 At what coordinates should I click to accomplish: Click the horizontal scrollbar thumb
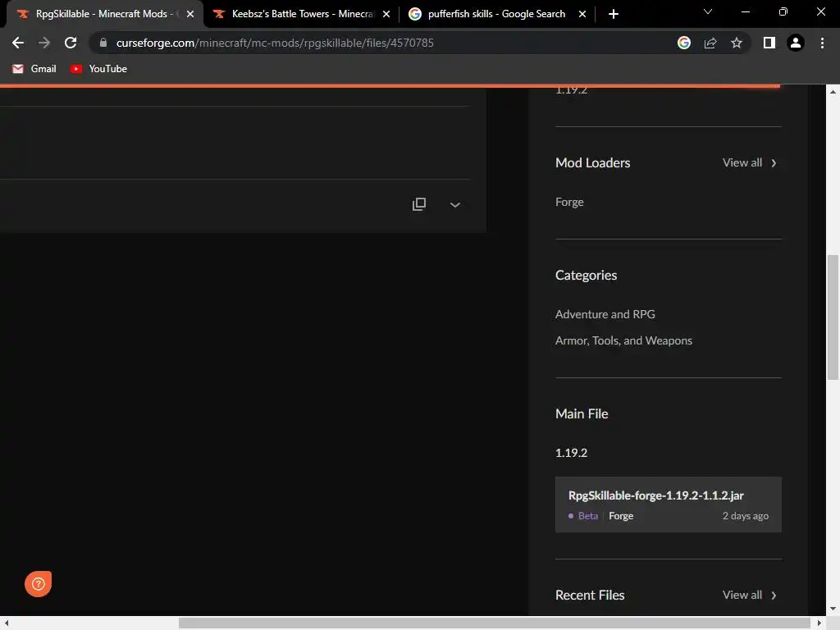494,623
